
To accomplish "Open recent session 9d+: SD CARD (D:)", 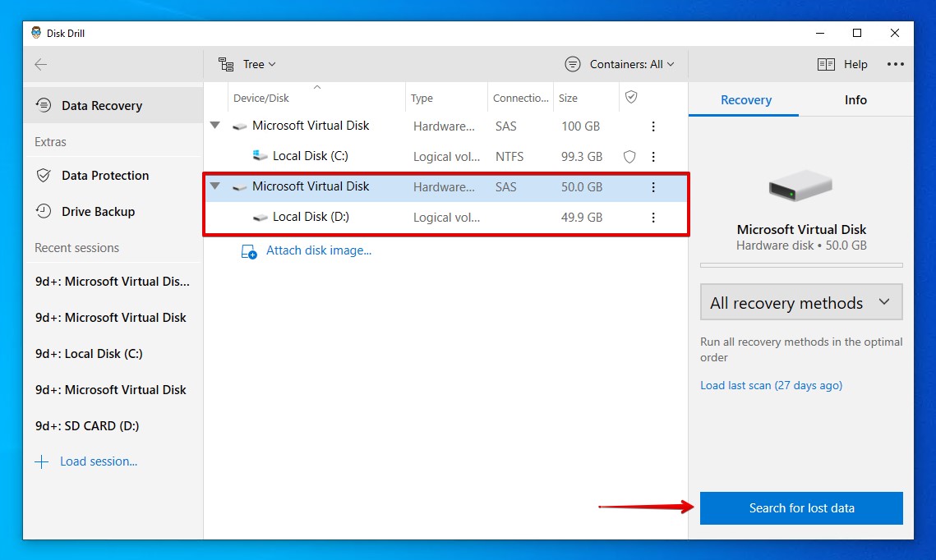I will [x=87, y=426].
